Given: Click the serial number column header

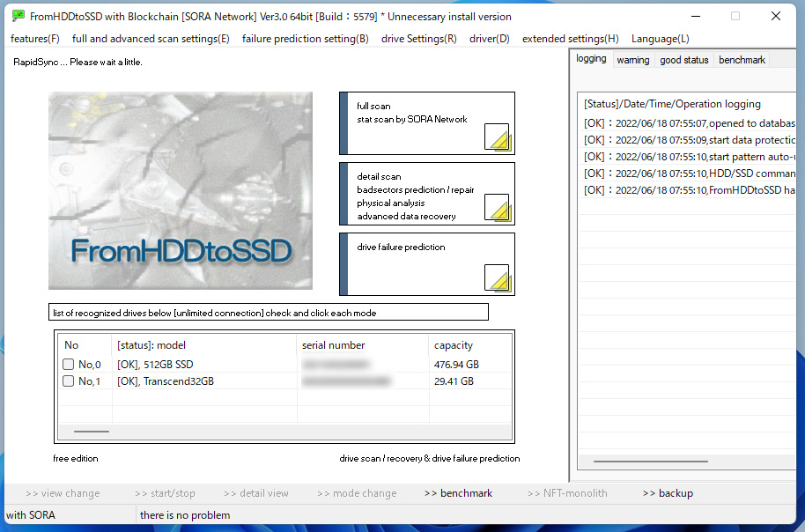Looking at the screenshot, I should (x=363, y=345).
